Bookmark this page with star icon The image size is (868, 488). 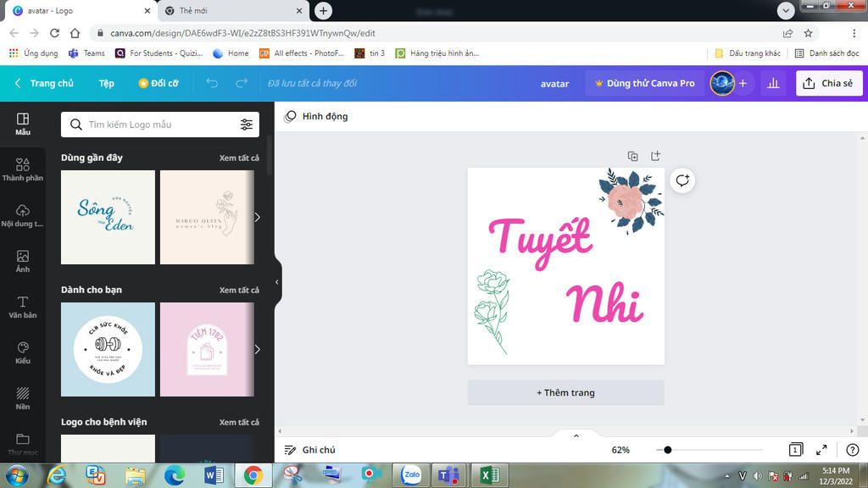pyautogui.click(x=808, y=33)
